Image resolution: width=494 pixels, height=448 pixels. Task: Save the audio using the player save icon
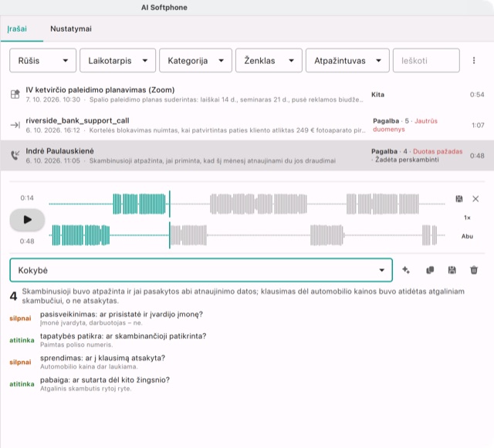[459, 199]
